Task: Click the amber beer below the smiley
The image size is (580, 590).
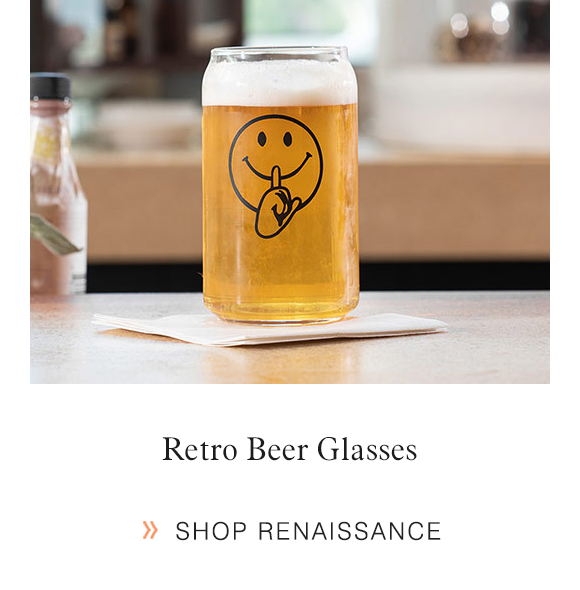Action: tap(280, 275)
